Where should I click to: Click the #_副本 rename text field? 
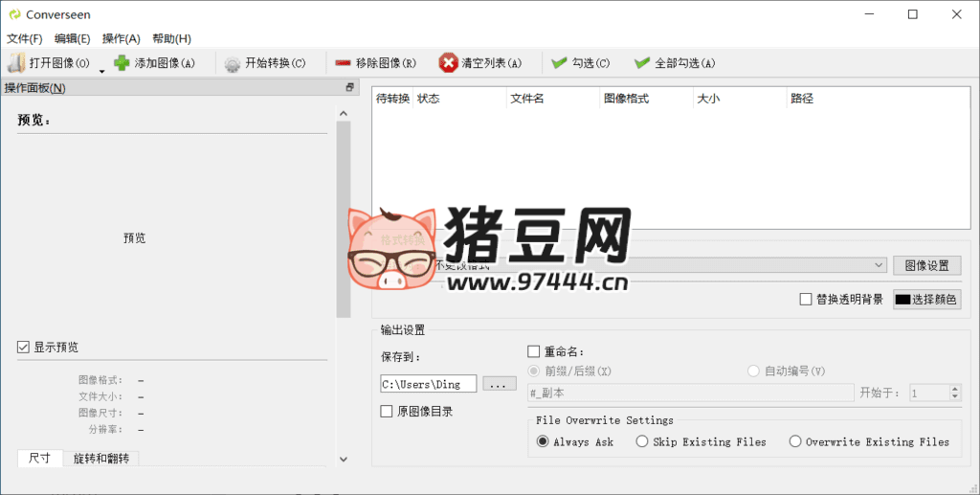click(x=691, y=394)
